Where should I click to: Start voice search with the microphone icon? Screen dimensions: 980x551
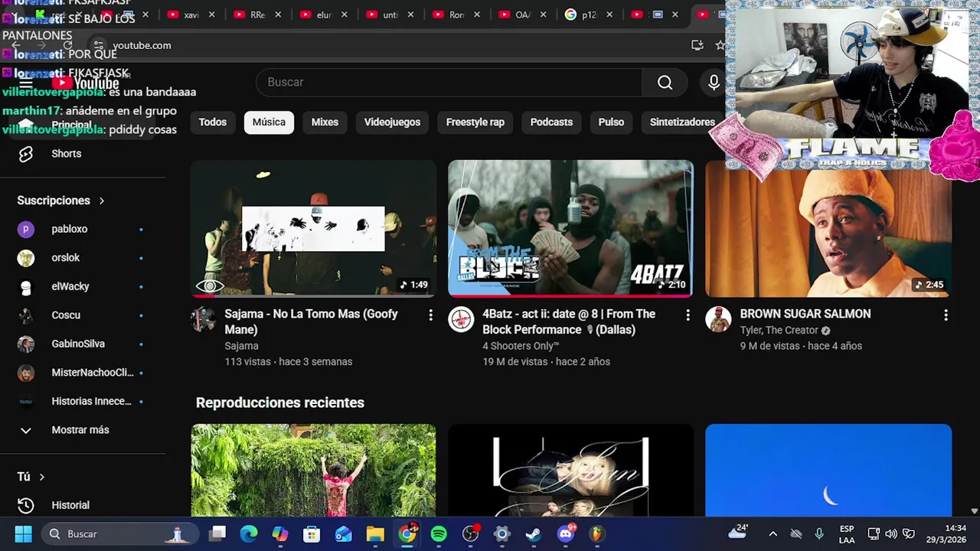[x=714, y=83]
